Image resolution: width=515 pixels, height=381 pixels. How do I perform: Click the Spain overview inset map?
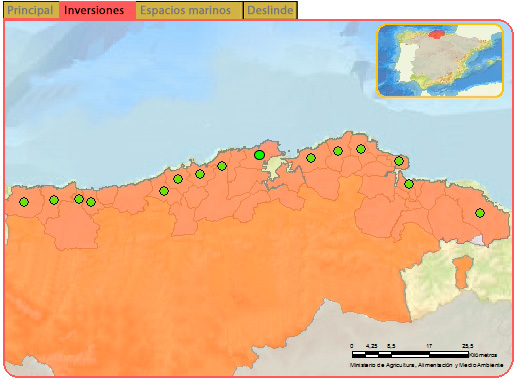(440, 60)
